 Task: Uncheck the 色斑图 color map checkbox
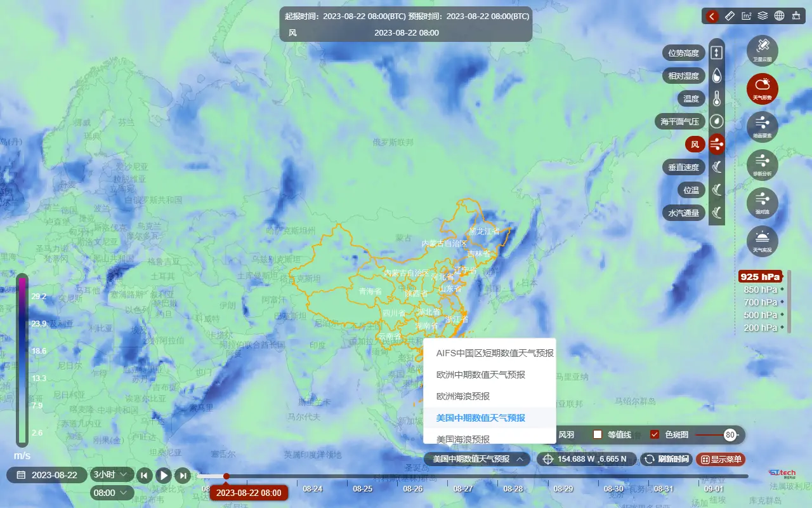[655, 435]
